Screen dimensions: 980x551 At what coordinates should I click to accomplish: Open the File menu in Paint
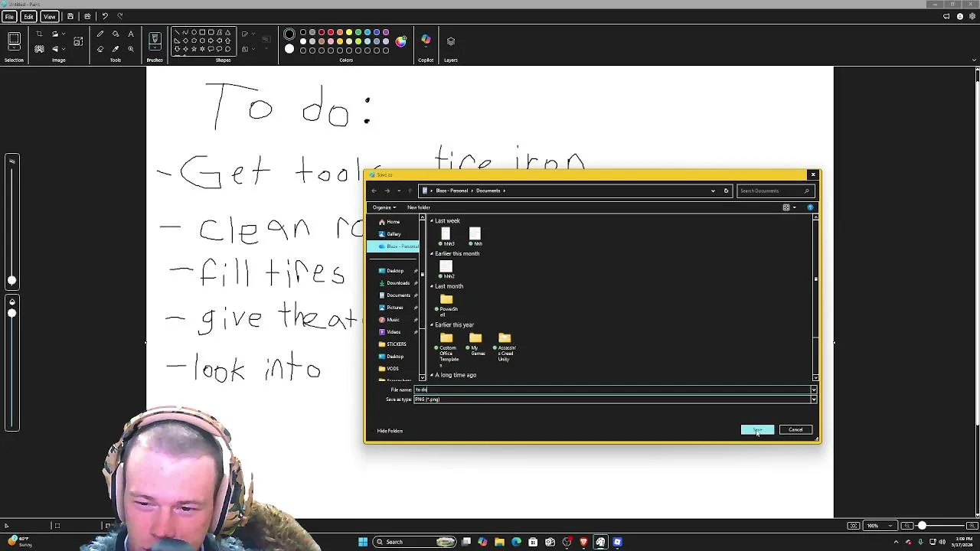(x=9, y=16)
